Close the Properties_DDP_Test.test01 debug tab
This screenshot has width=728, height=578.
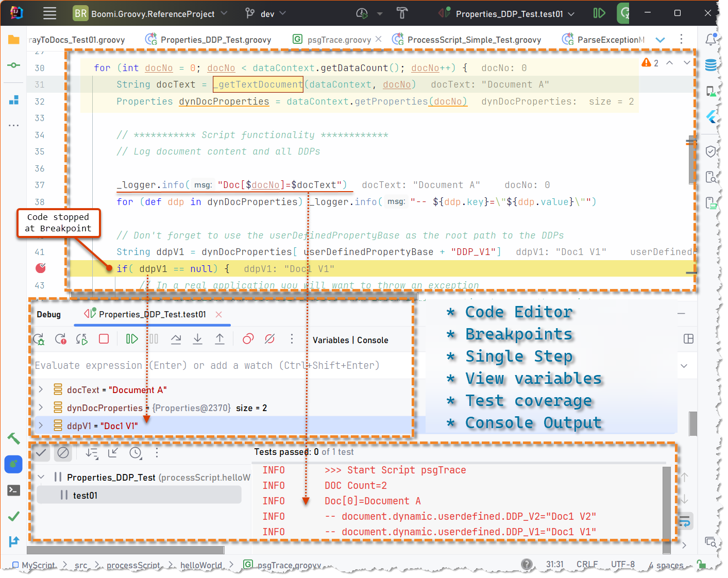(218, 314)
